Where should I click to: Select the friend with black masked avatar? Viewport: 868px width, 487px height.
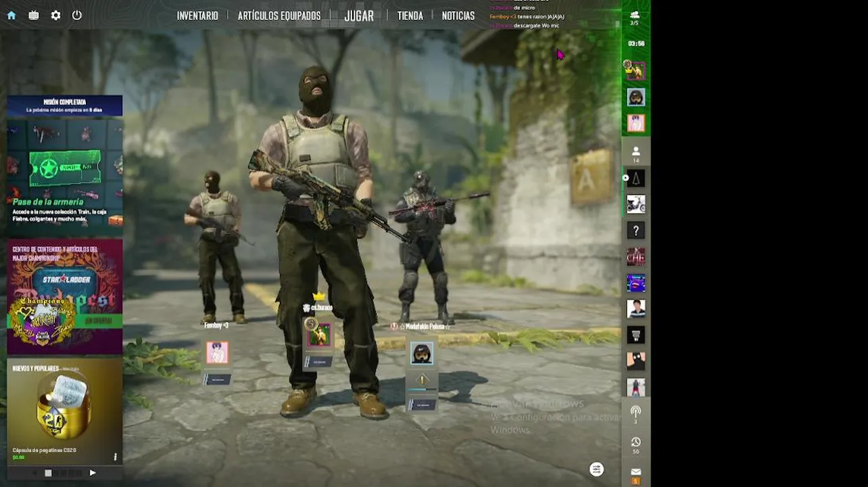pyautogui.click(x=635, y=361)
